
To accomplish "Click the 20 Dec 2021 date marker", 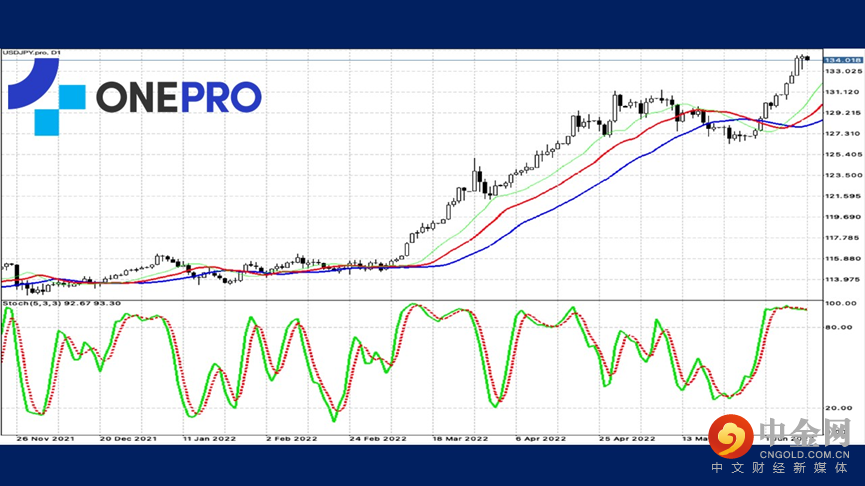I will [128, 439].
